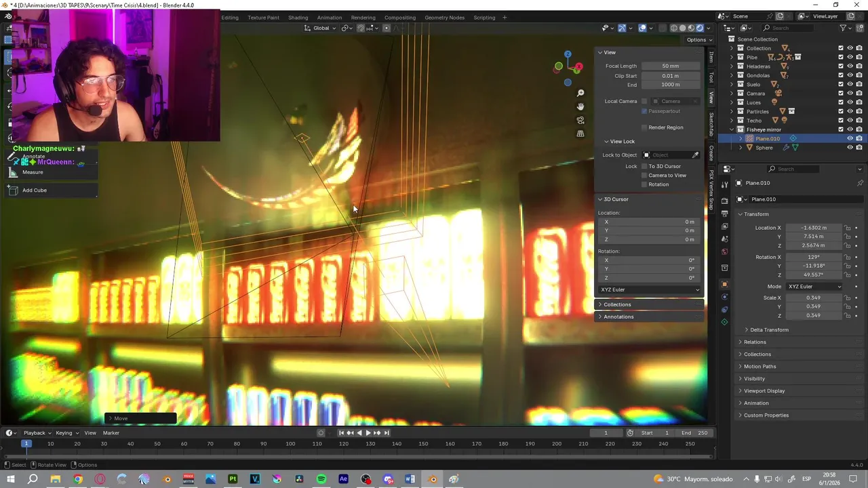868x488 pixels.
Task: Check Lock To 3D Cursor
Action: 644,166
